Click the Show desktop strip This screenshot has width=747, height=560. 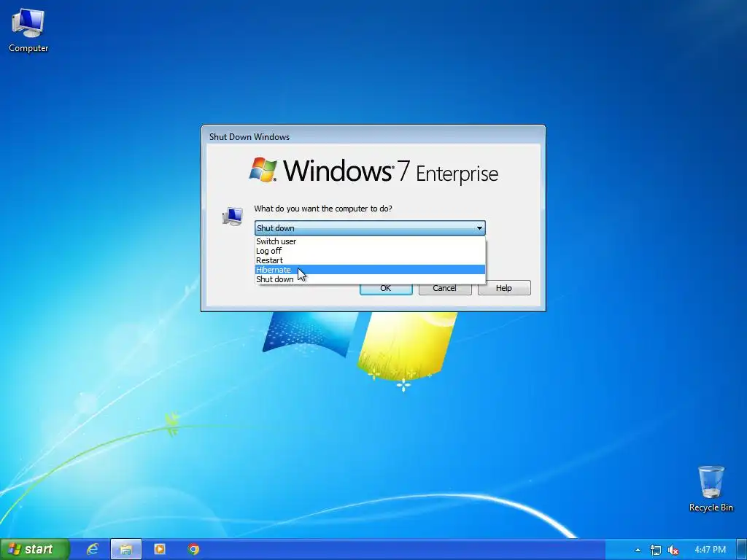742,550
